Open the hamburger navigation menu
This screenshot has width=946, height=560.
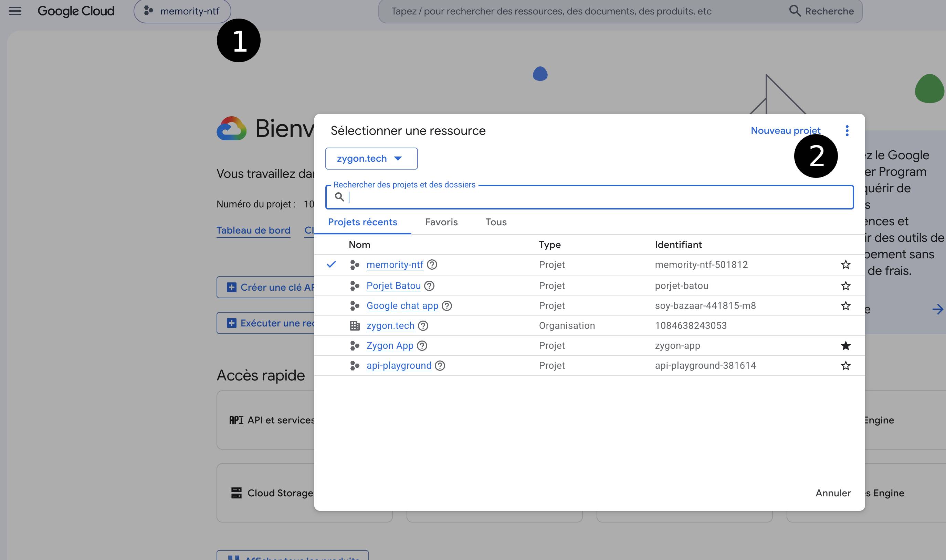click(15, 11)
